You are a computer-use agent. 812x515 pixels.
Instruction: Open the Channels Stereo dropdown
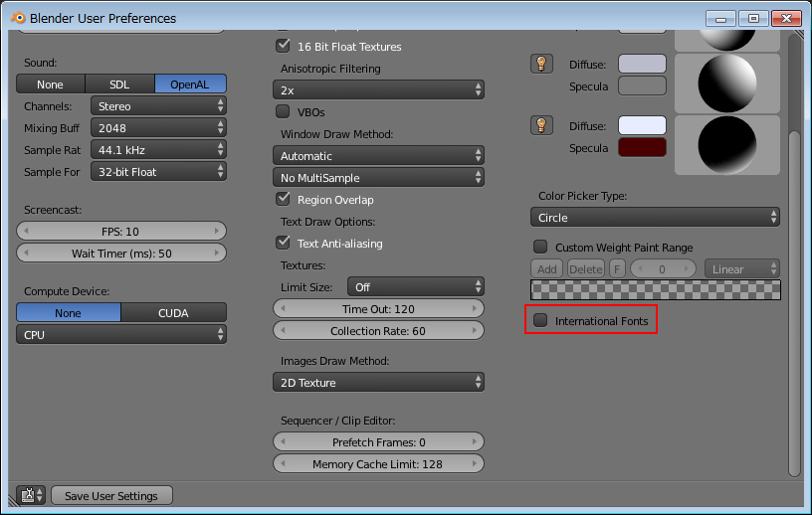point(158,106)
